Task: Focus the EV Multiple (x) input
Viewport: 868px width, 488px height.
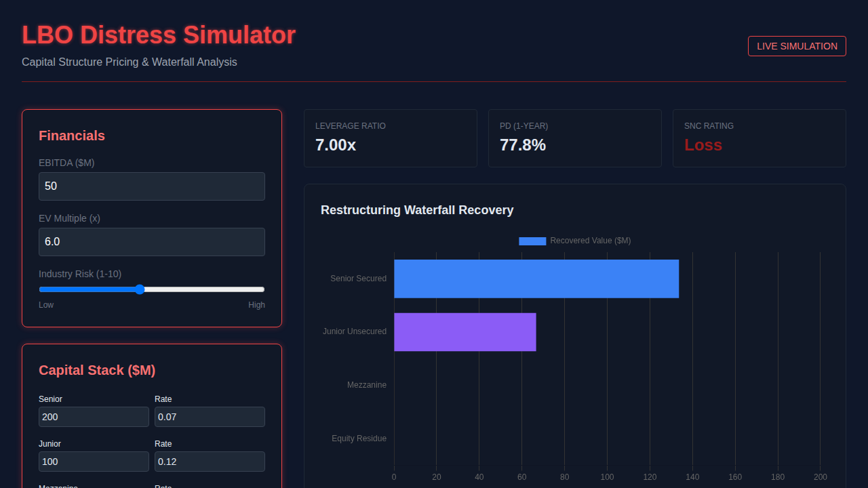Action: pyautogui.click(x=152, y=242)
